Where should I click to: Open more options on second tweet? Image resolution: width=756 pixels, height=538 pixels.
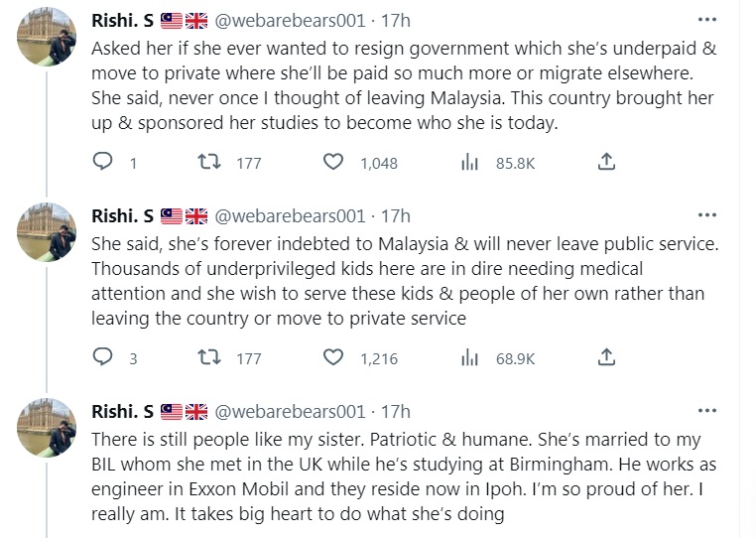[706, 215]
